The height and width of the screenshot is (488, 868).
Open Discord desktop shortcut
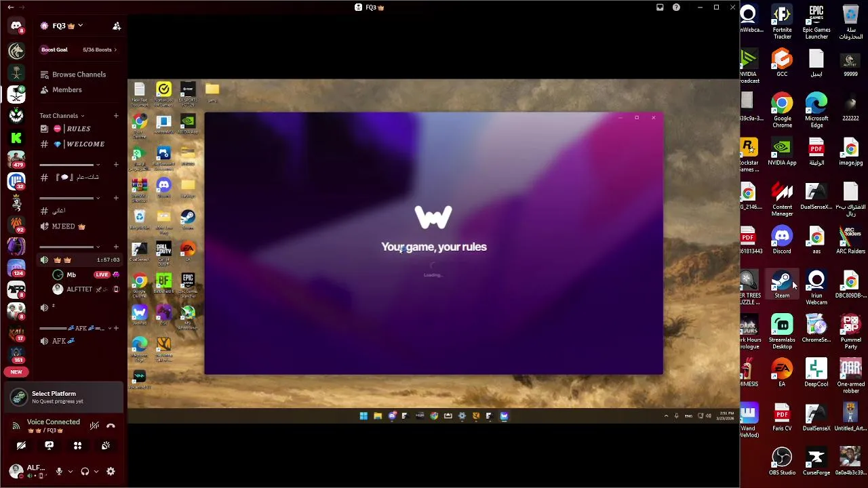[782, 241]
